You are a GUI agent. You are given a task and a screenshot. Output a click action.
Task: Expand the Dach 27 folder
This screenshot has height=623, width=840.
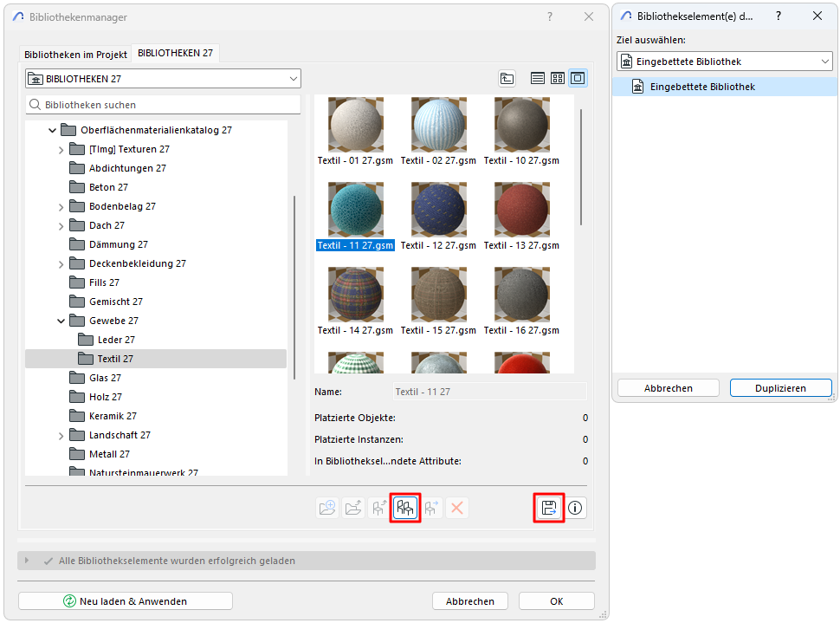(61, 226)
